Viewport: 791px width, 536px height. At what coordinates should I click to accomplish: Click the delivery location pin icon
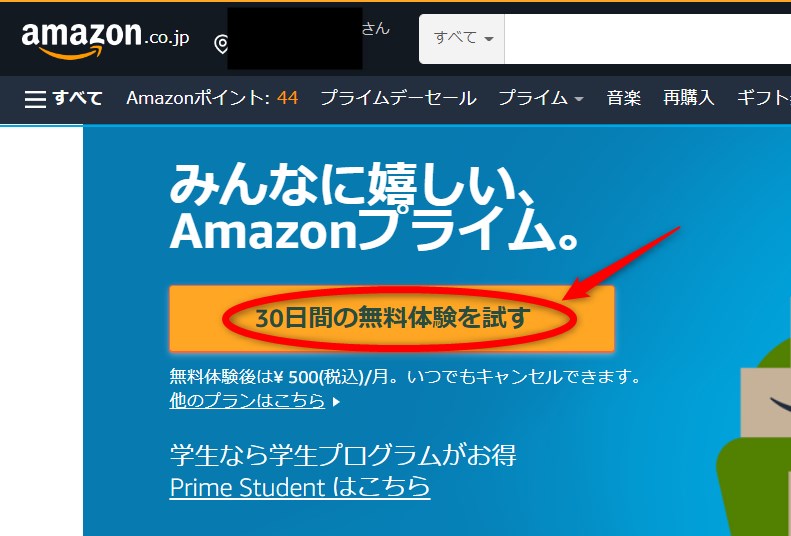pyautogui.click(x=221, y=44)
